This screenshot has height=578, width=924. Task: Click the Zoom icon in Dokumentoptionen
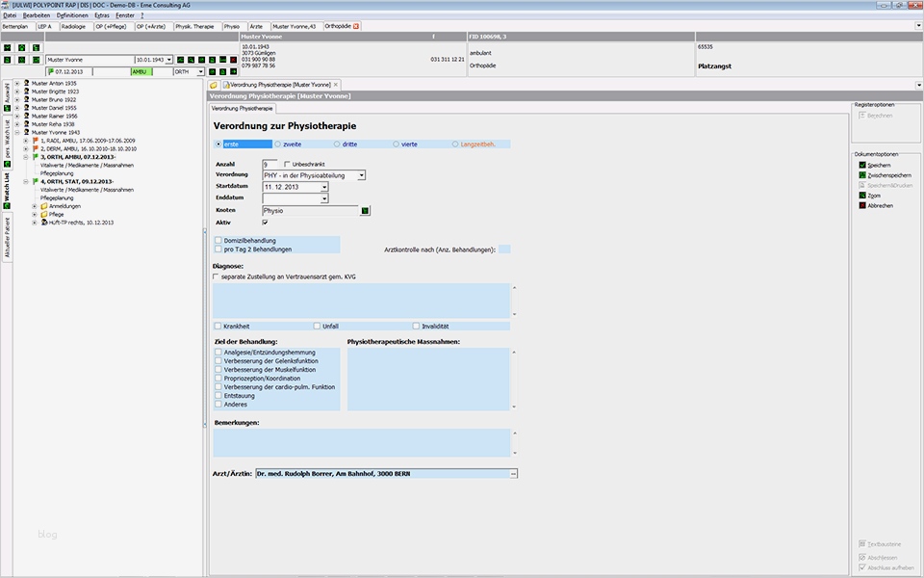[862, 196]
